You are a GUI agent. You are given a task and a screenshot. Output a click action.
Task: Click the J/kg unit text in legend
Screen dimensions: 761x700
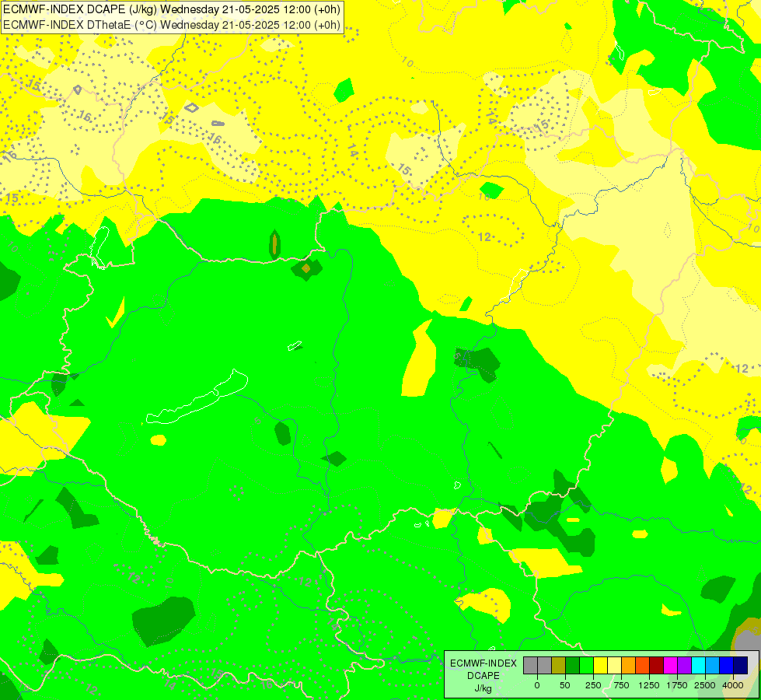point(483,689)
